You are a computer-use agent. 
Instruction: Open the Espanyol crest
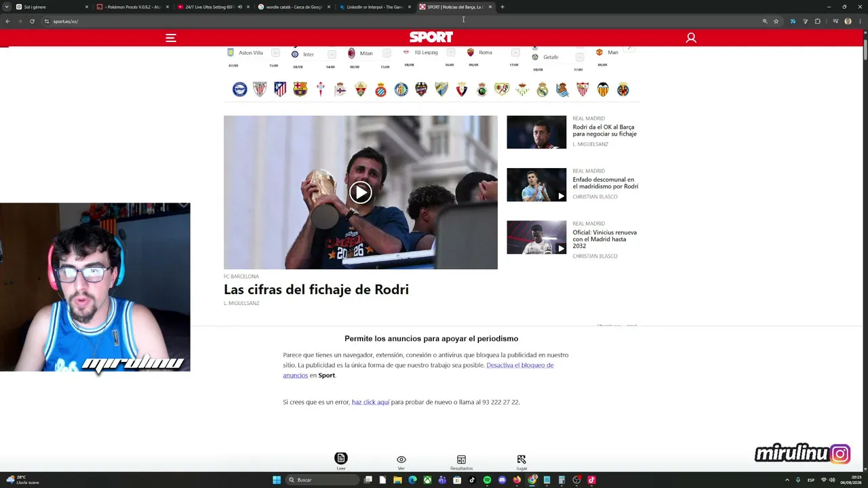381,89
